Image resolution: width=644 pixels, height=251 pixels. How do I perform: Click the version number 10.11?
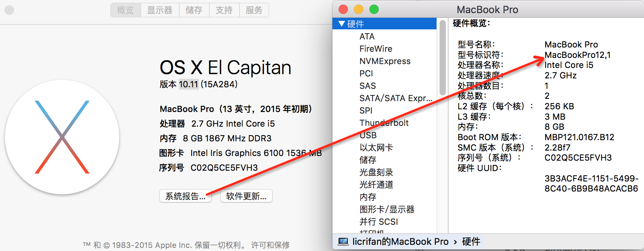[x=188, y=84]
